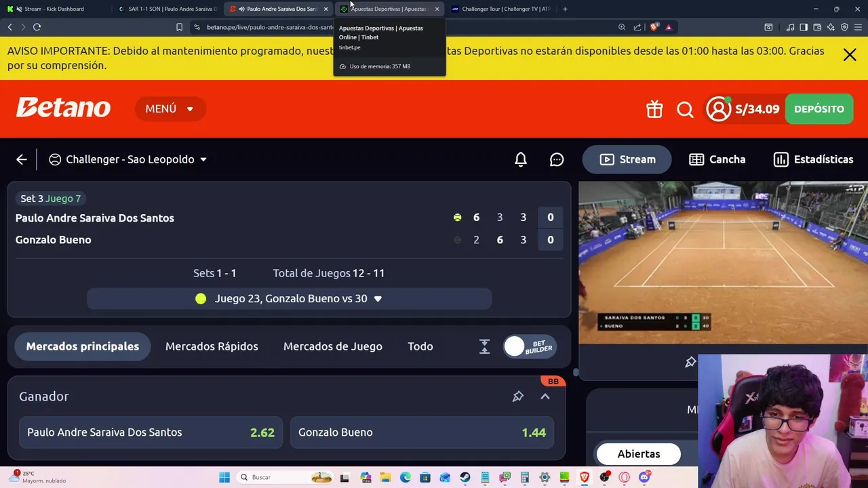Viewport: 868px width, 488px height.
Task: Click the account balance S/34.09
Action: [757, 109]
